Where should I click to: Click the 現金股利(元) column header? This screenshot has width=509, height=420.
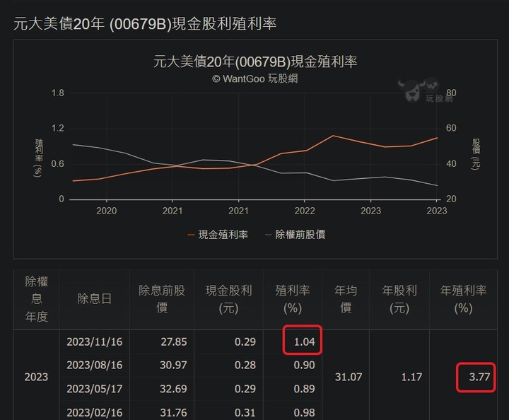tap(228, 299)
